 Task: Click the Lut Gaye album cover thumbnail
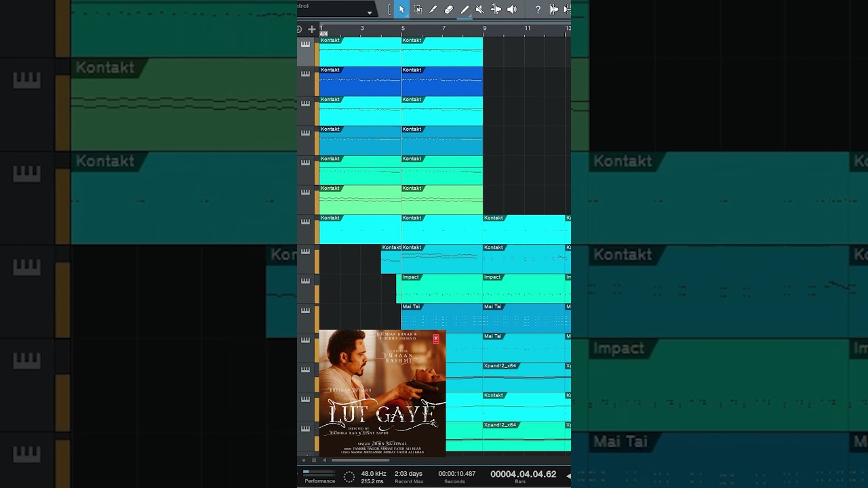(382, 392)
